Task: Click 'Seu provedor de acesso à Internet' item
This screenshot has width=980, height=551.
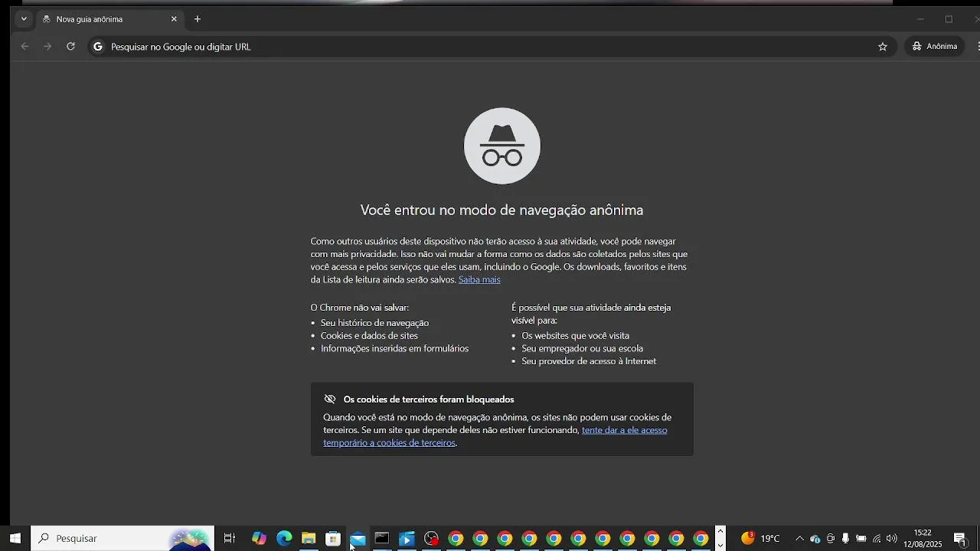Action: coord(589,361)
